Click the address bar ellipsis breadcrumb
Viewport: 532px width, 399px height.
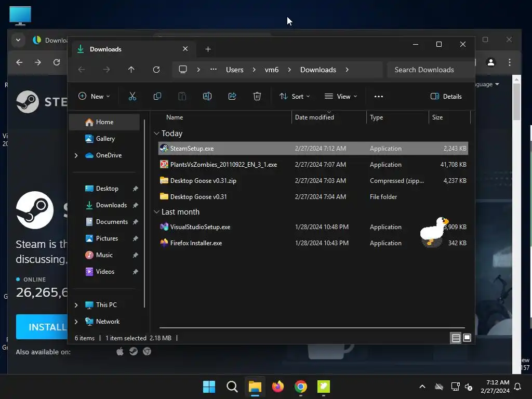pyautogui.click(x=214, y=69)
